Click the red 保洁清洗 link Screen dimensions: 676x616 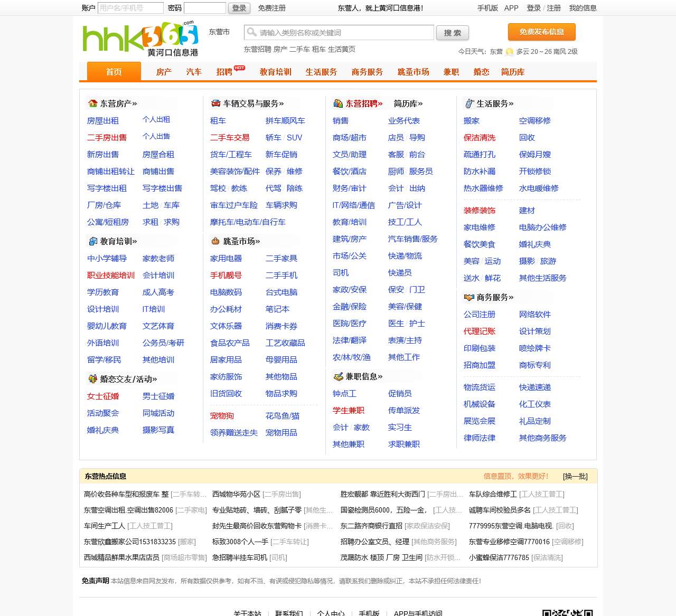(x=480, y=138)
